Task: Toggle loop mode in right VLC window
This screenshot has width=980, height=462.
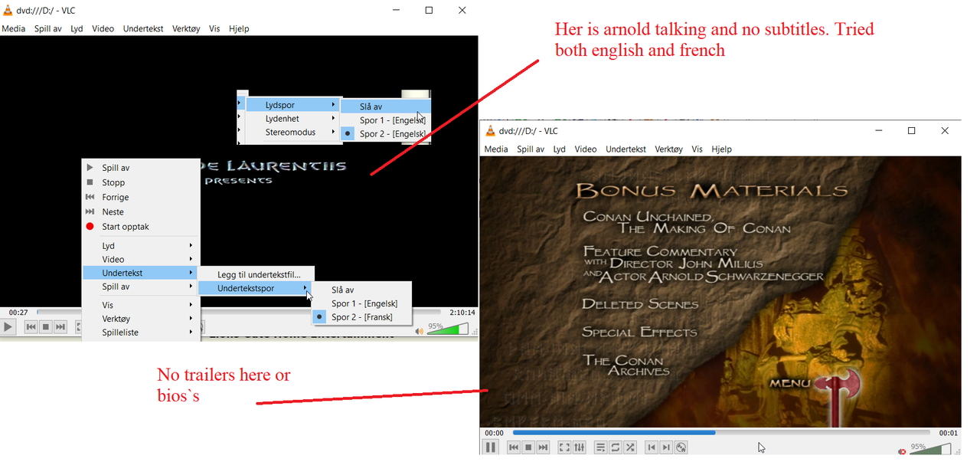Action: click(615, 447)
